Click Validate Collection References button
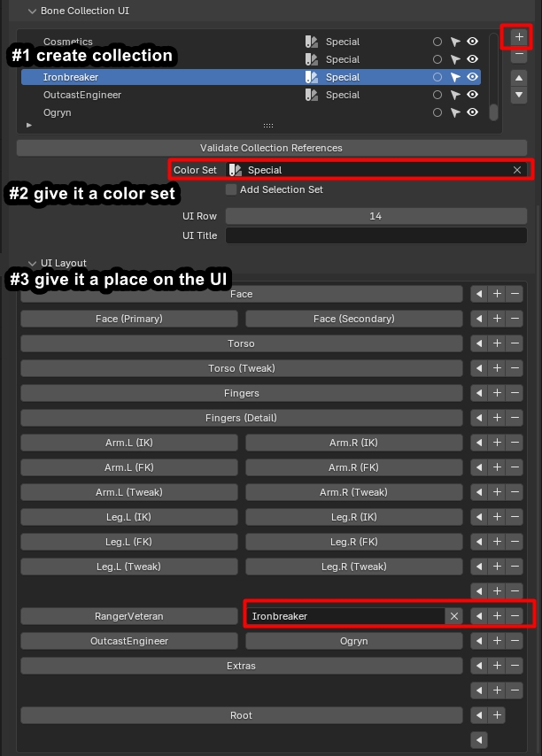This screenshot has width=542, height=756. click(272, 148)
